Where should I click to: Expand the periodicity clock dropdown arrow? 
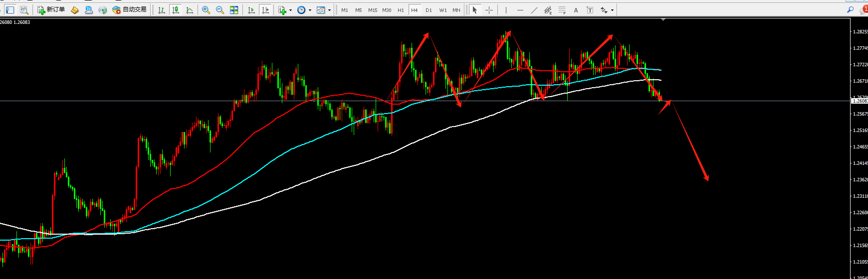(310, 10)
